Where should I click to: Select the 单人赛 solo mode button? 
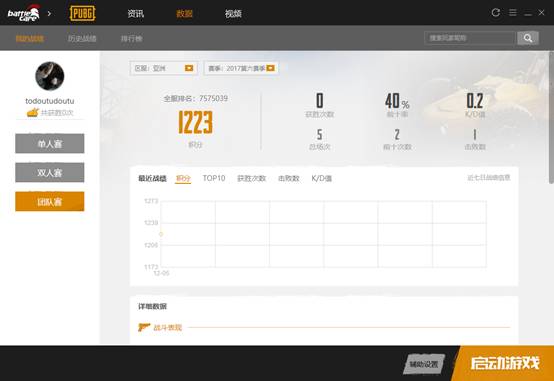[49, 143]
